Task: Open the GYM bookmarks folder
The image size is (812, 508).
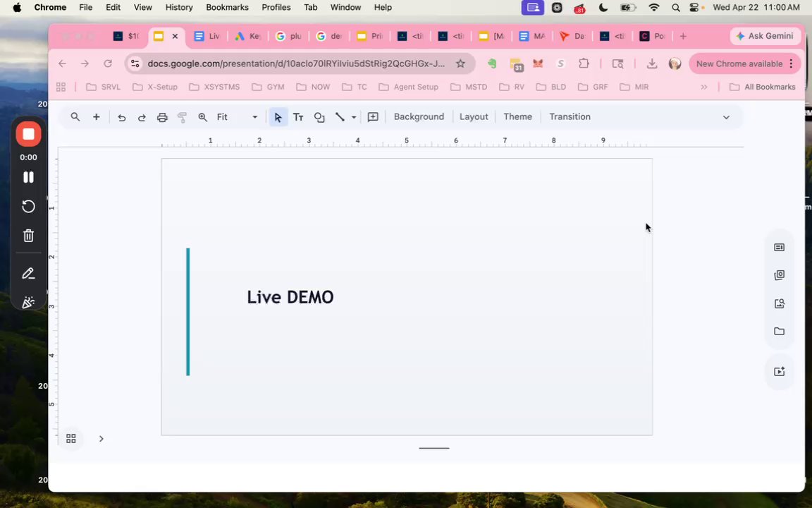Action: 268,87
